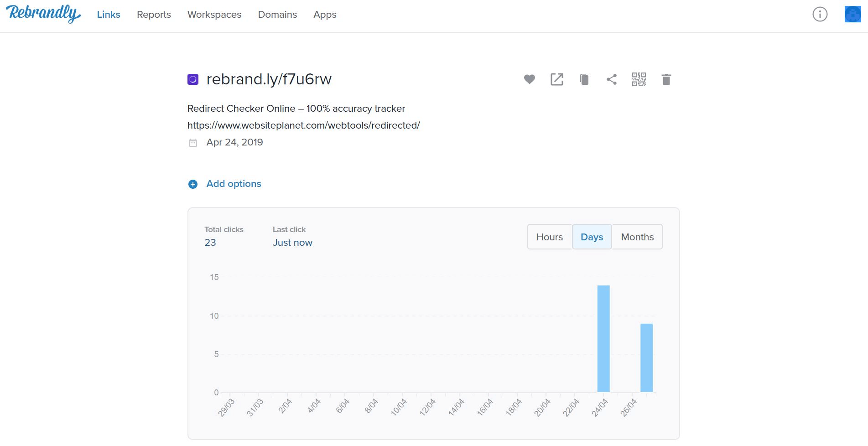Select Days chart view
This screenshot has height=446, width=868.
(x=592, y=237)
